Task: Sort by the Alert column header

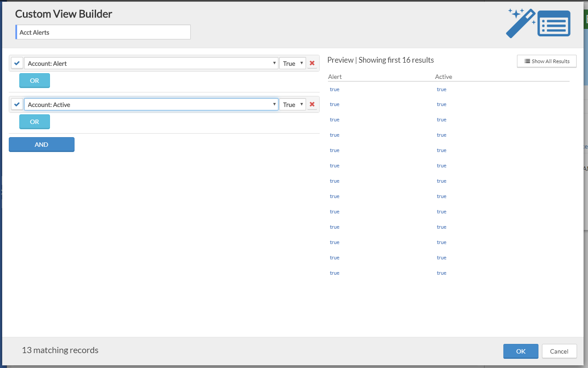Action: pyautogui.click(x=335, y=77)
